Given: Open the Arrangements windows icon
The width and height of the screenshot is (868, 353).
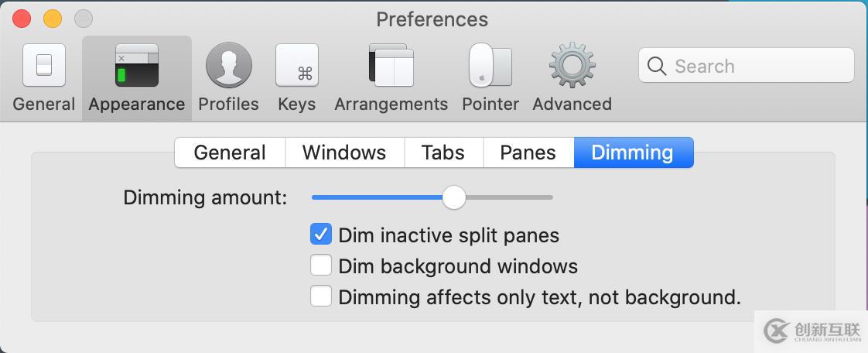Looking at the screenshot, I should (x=391, y=66).
